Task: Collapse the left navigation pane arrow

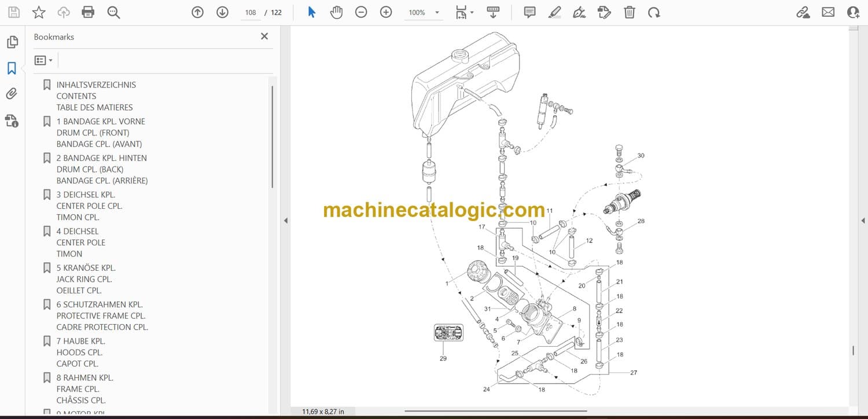Action: coord(285,220)
